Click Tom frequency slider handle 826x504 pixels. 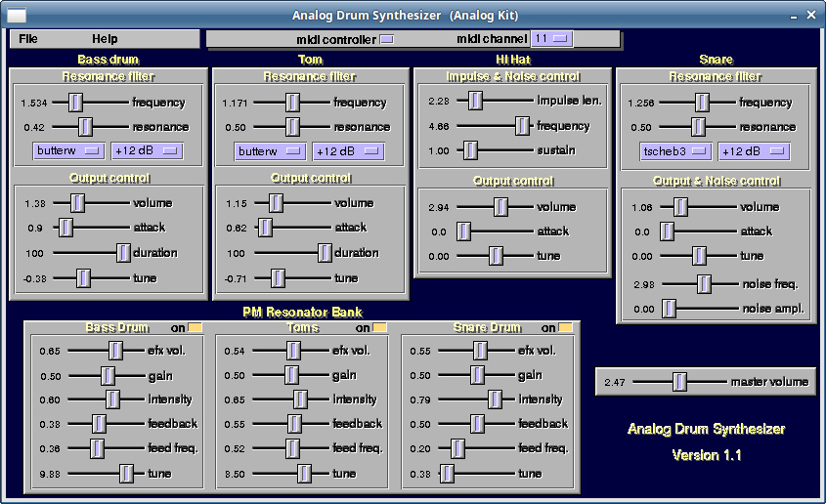pyautogui.click(x=292, y=103)
